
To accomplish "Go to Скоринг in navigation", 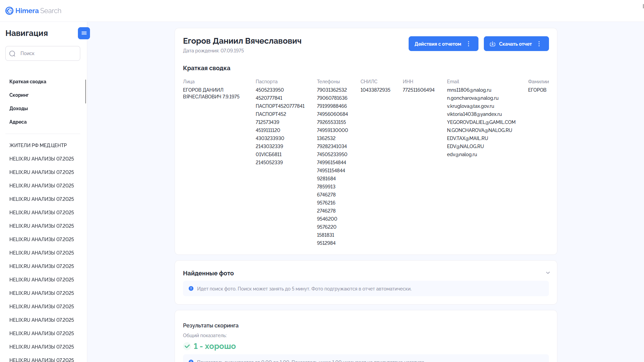I will (19, 95).
